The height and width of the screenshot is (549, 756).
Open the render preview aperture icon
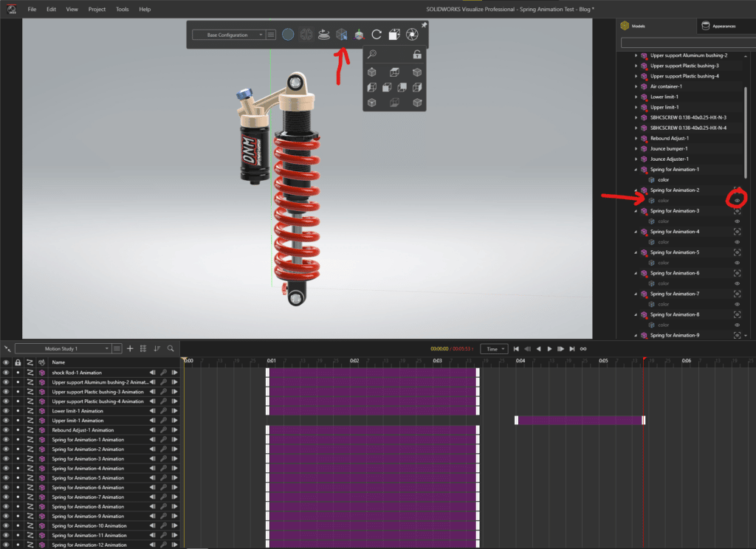[x=410, y=34]
